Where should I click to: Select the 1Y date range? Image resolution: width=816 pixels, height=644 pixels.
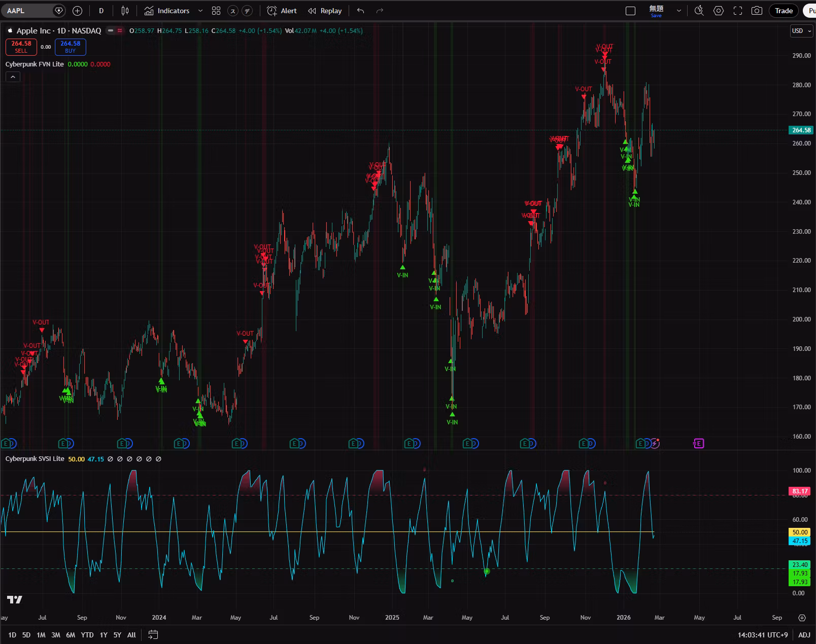pos(104,635)
